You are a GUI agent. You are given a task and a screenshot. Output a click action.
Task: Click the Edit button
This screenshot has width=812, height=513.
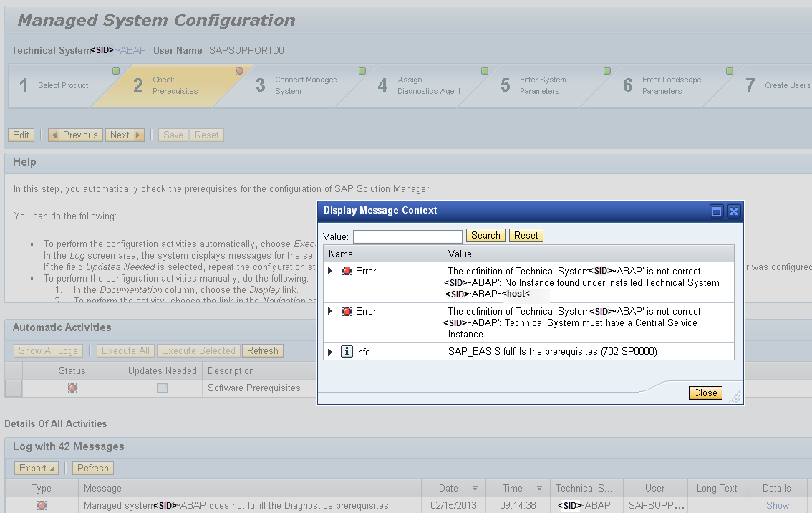coord(21,135)
